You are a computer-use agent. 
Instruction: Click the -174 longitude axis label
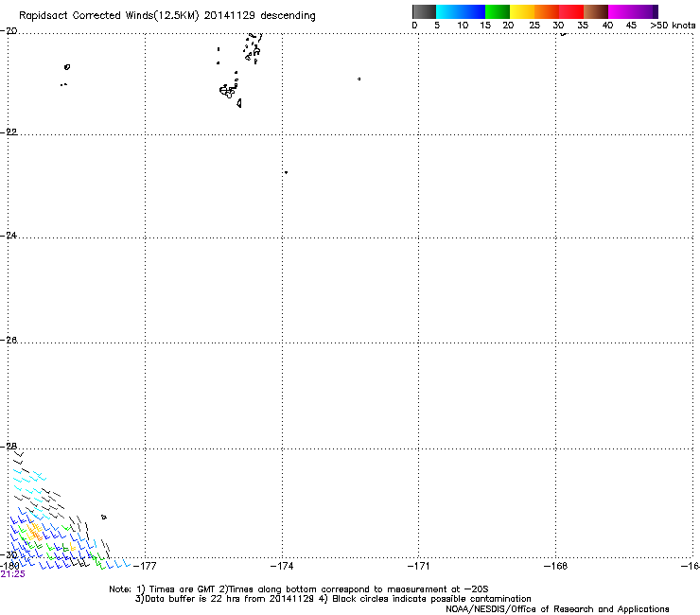pos(282,566)
